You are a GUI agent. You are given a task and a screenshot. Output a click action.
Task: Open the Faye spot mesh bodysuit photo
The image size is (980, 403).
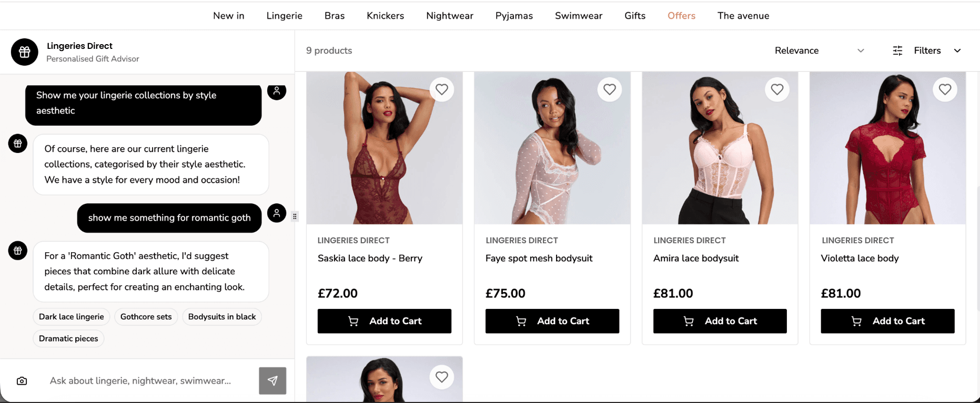tap(552, 148)
